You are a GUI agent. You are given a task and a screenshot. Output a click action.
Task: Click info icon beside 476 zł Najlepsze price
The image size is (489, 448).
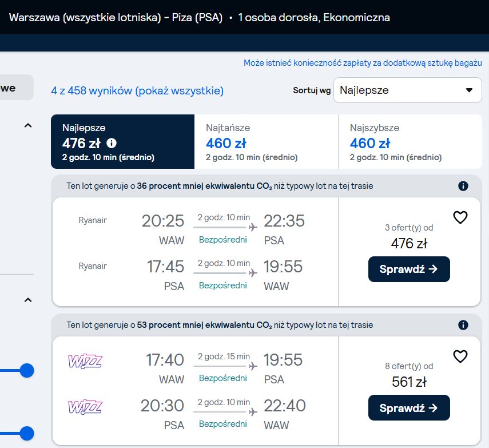112,143
